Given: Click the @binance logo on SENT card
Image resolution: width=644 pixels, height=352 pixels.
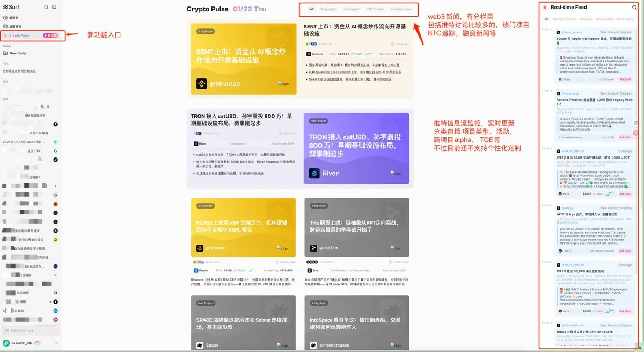Looking at the screenshot, I should click(x=201, y=84).
